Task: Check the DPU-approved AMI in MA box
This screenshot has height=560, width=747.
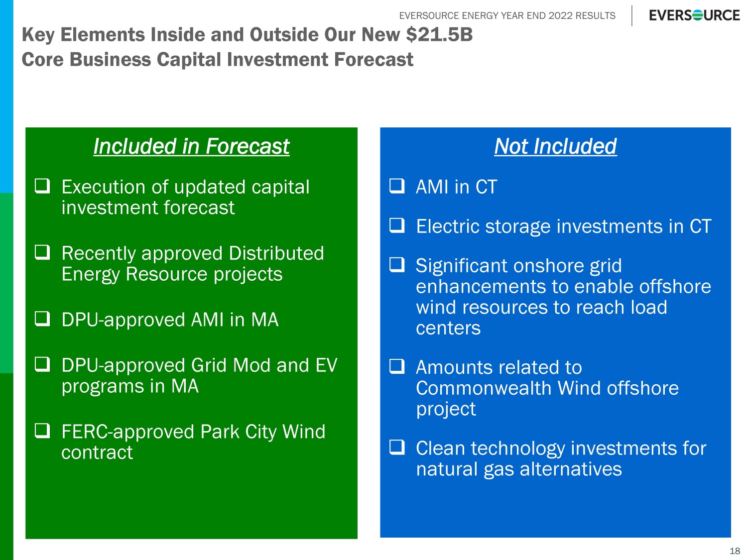Action: pyautogui.click(x=42, y=319)
